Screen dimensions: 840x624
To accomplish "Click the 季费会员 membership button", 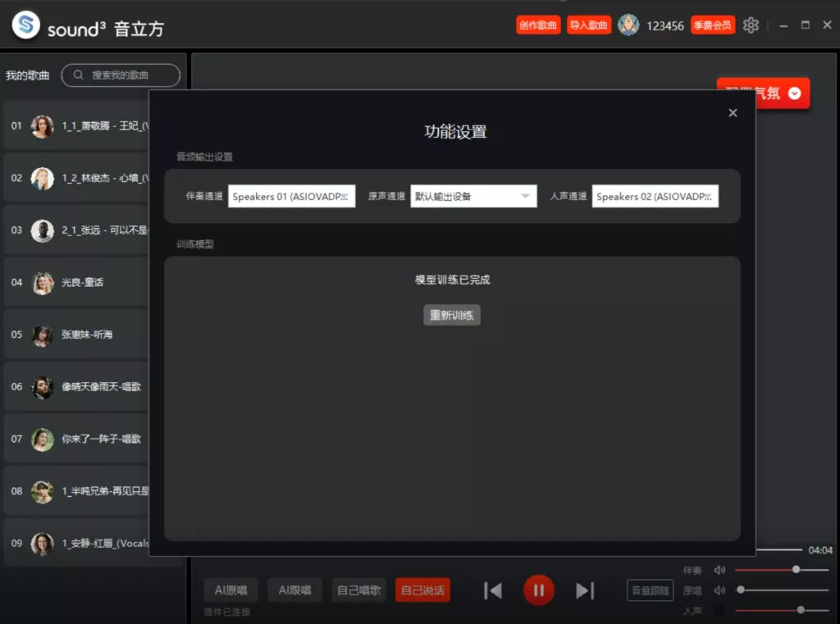I will (x=712, y=25).
